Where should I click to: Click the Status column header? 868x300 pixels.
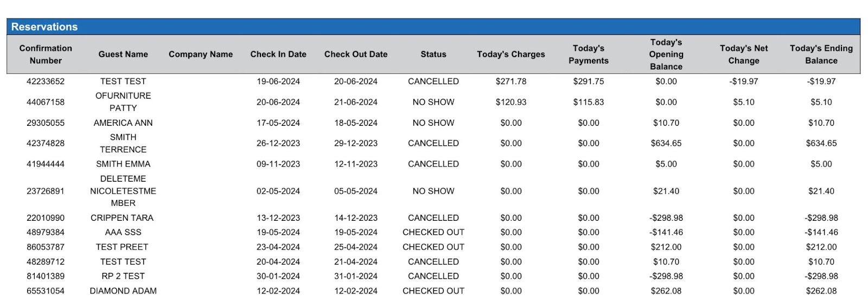pos(433,54)
